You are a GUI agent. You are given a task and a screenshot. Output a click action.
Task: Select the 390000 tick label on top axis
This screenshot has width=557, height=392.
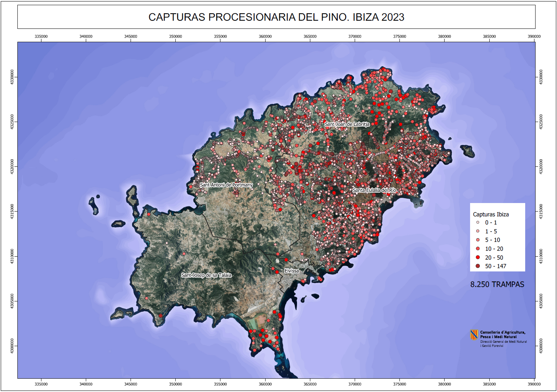coord(534,36)
